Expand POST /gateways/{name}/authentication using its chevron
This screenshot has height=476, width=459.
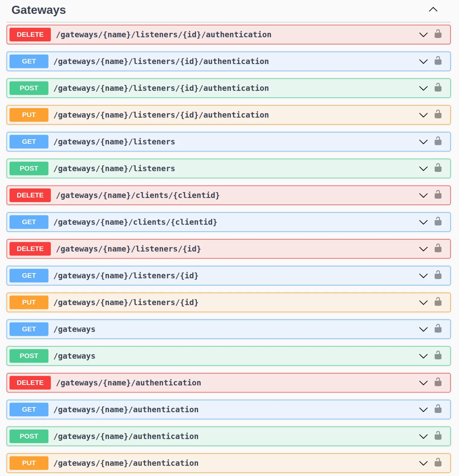[x=423, y=436]
